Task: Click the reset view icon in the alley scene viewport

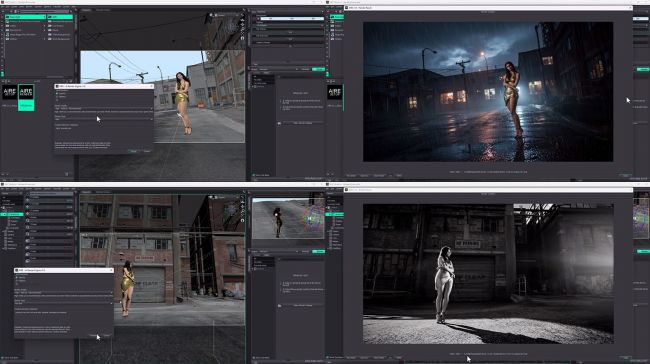Action: click(243, 221)
